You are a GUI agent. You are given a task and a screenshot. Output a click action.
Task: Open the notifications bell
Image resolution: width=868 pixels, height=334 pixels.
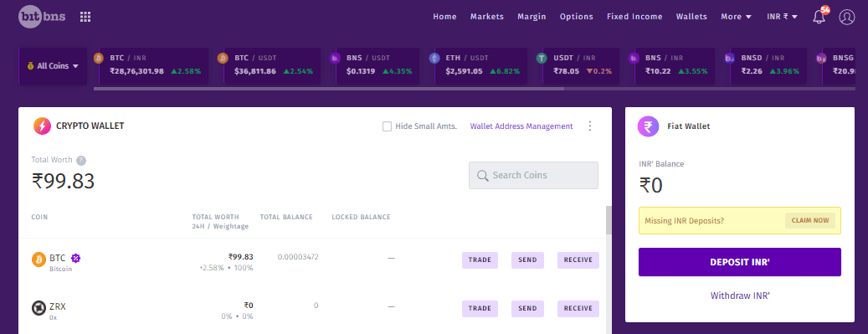point(819,18)
